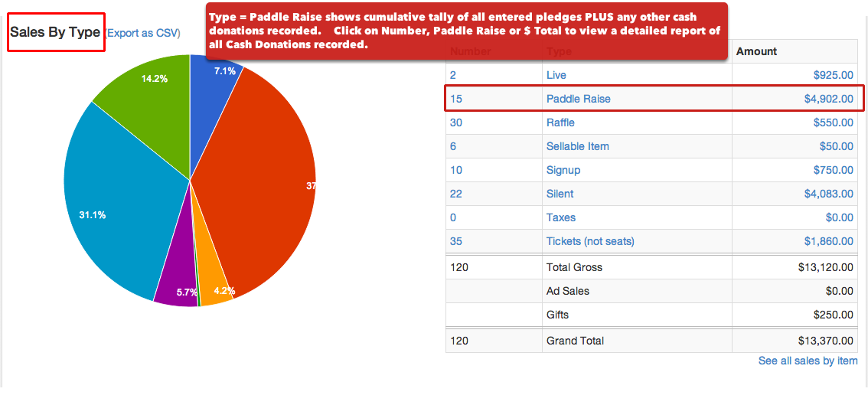Click See all sales by item

808,361
